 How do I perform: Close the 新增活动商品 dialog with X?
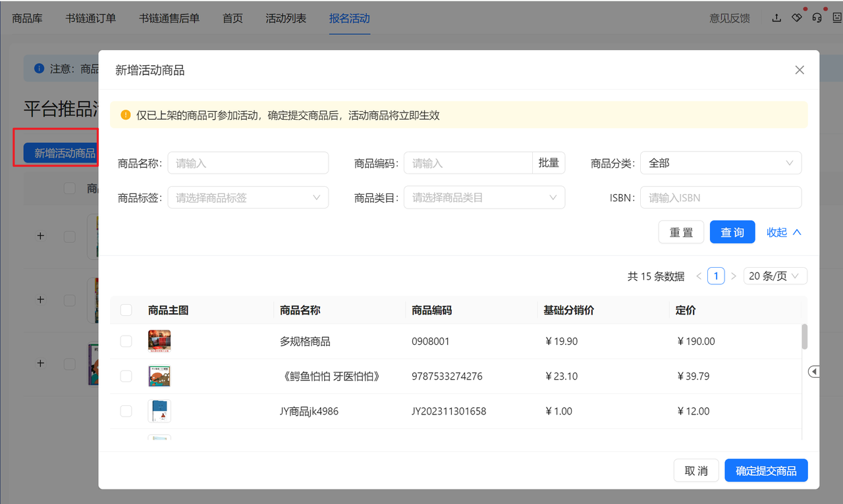(800, 70)
